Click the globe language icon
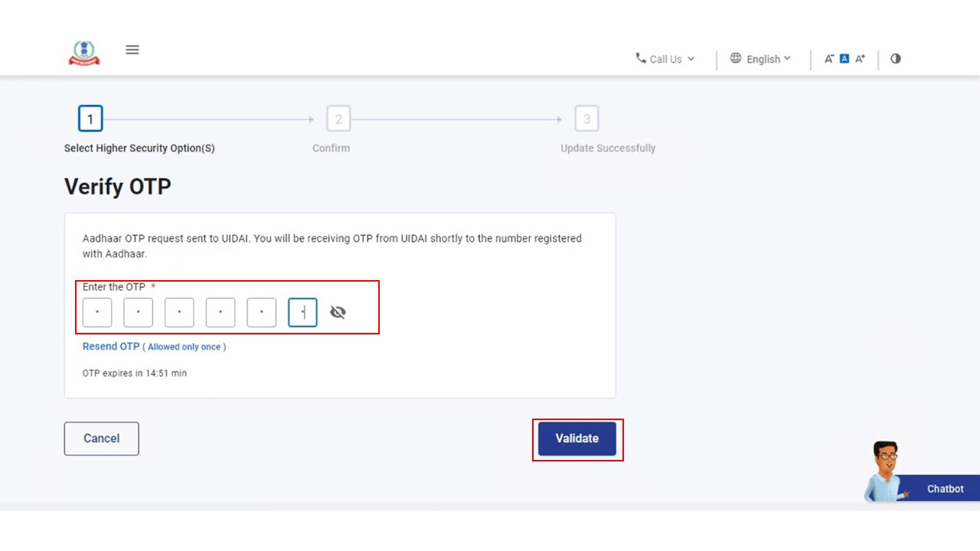The image size is (980, 551). pos(736,58)
